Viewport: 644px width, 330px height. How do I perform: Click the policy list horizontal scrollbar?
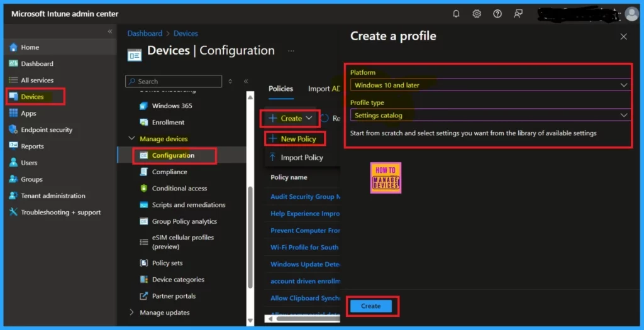308,319
